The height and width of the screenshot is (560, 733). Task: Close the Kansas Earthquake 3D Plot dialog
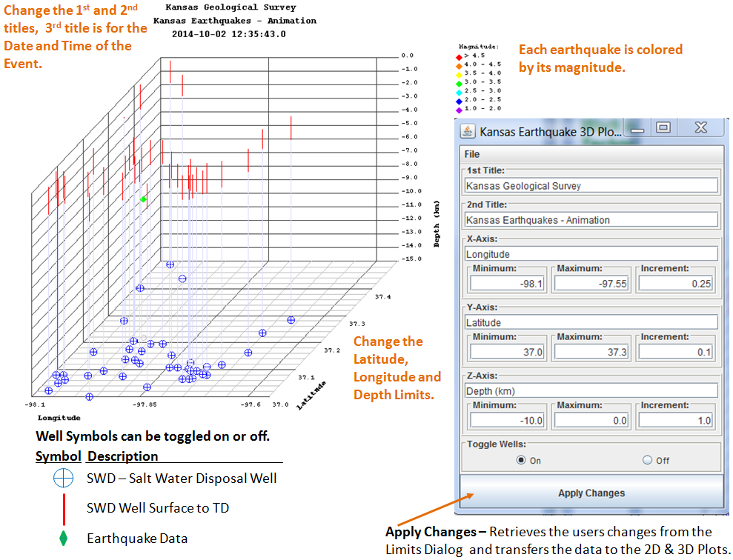(x=700, y=127)
